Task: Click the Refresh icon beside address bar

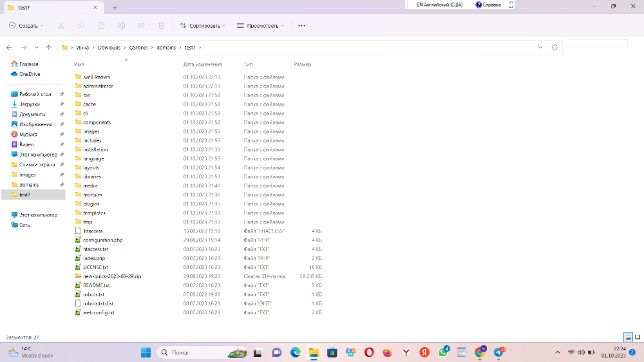Action: [x=554, y=47]
